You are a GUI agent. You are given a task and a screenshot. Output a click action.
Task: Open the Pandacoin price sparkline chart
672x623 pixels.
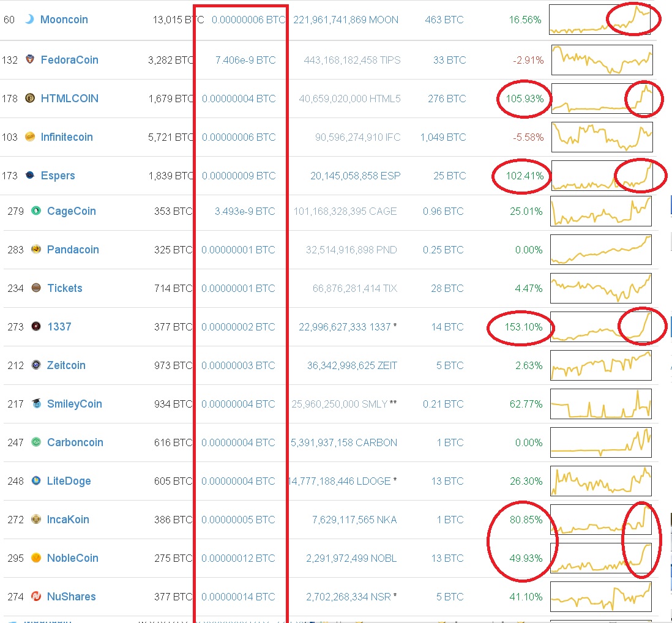(600, 250)
